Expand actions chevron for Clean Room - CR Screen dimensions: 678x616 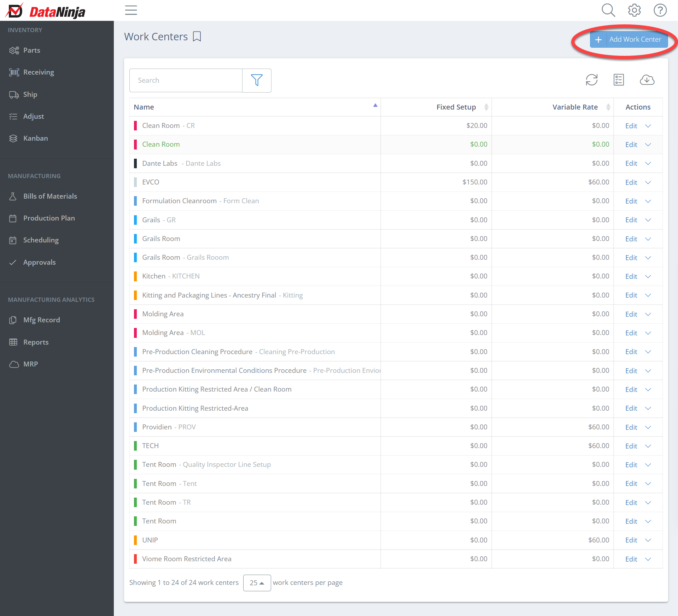pyautogui.click(x=648, y=126)
